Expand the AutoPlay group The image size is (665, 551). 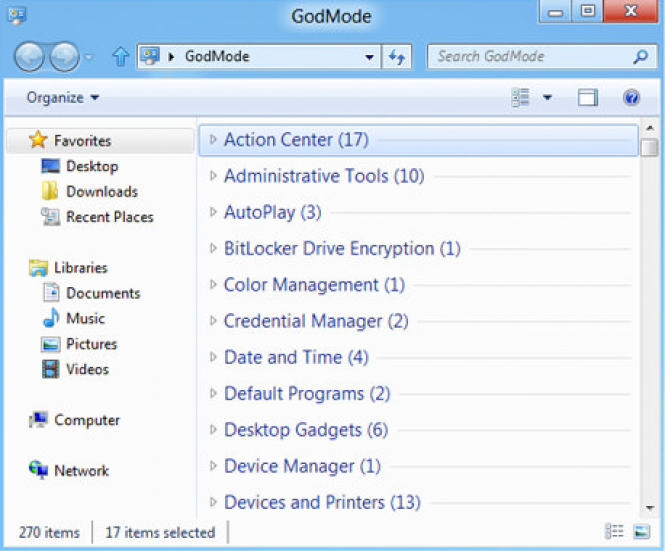(x=213, y=212)
